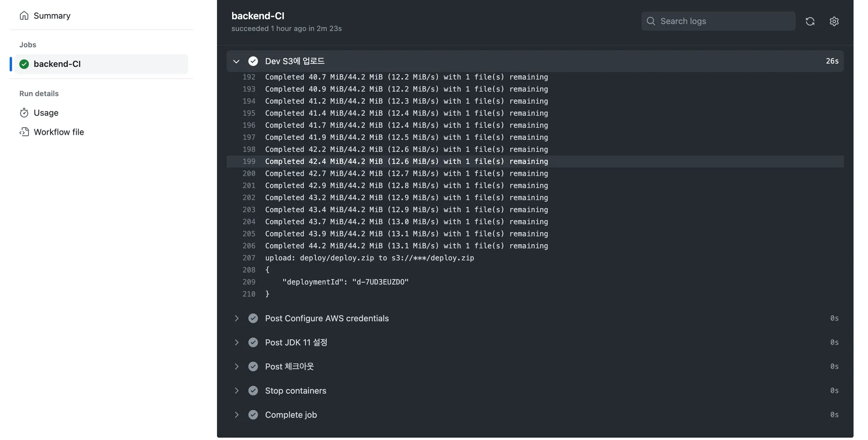Click the green backend-CI success icon
This screenshot has height=440, width=868.
tap(24, 64)
